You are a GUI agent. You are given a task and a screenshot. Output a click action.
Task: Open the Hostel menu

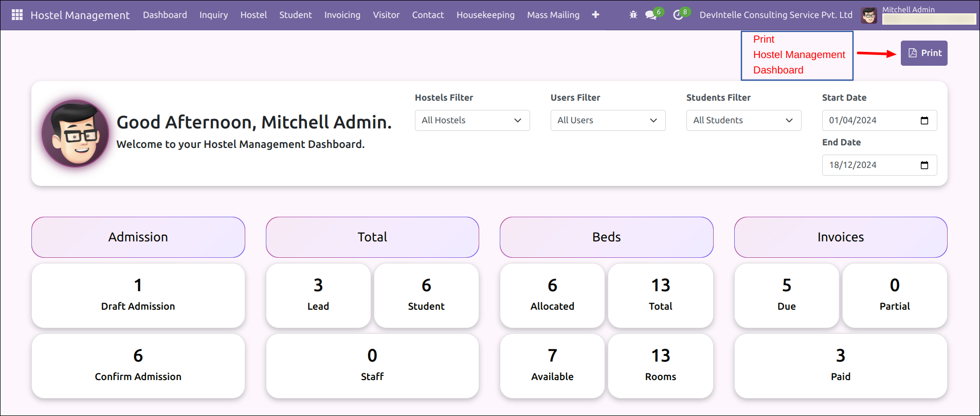[253, 15]
